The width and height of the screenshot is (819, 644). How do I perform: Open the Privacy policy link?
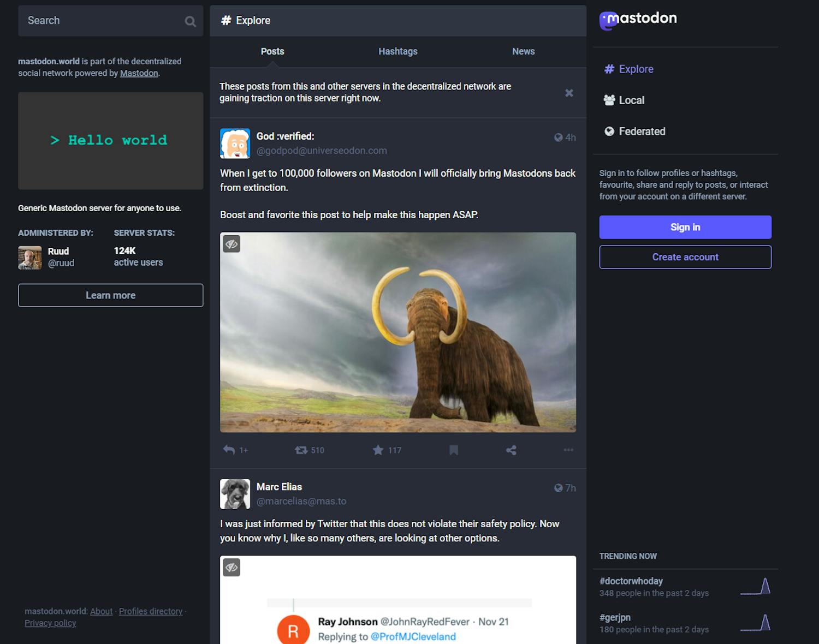point(50,623)
